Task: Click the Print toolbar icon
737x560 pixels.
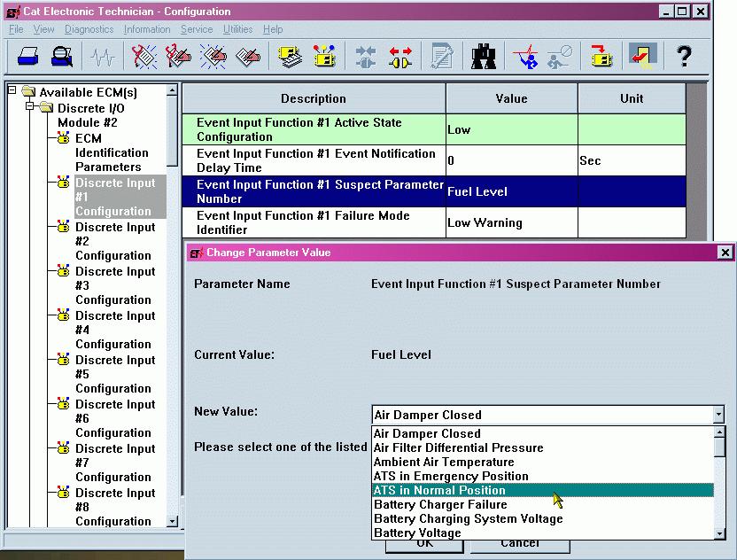Action: (27, 57)
